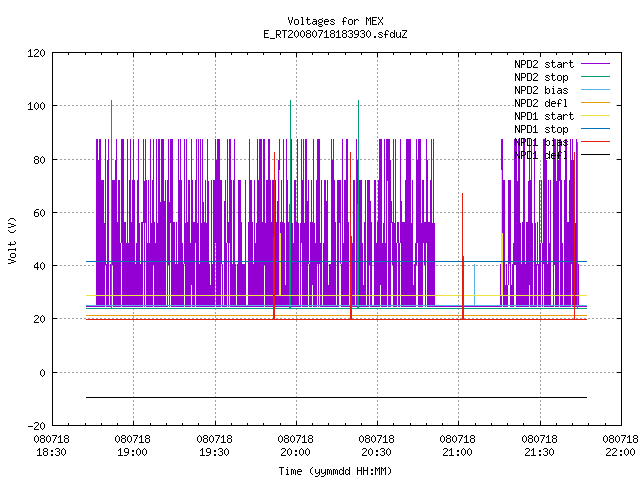
Task: Click the 22:00 time tick label
Action: coord(620,452)
